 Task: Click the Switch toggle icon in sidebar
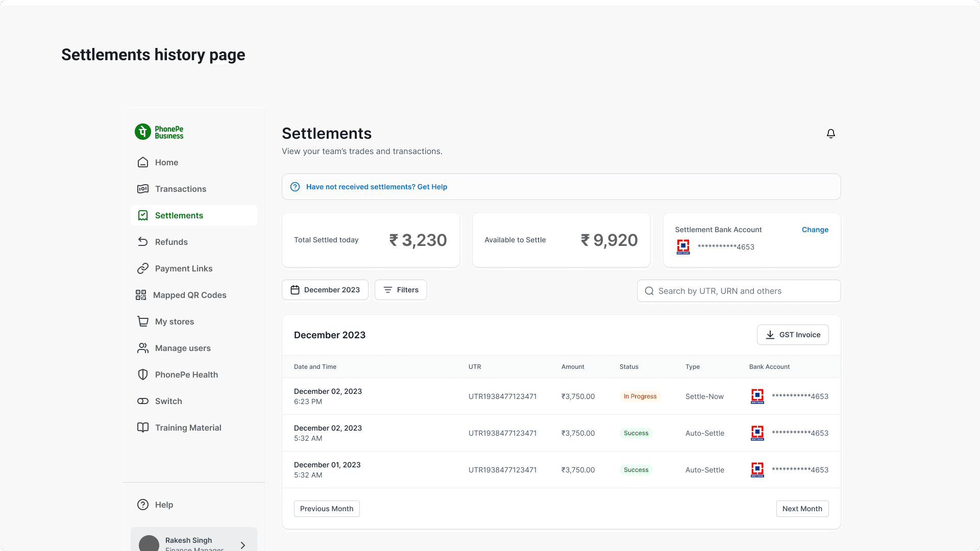pyautogui.click(x=143, y=401)
